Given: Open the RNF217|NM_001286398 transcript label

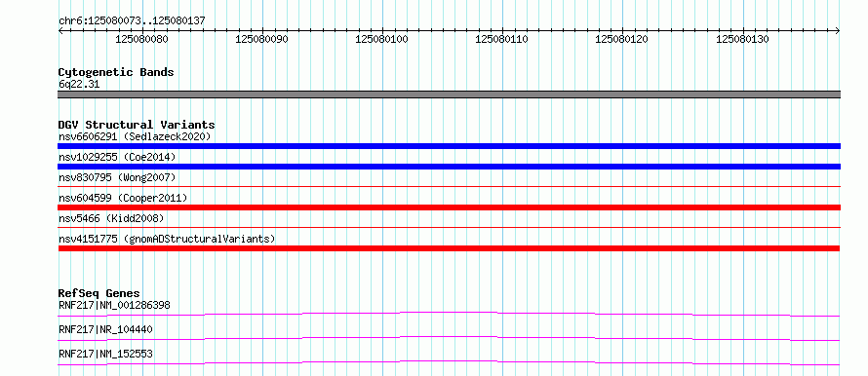Looking at the screenshot, I should [x=114, y=305].
